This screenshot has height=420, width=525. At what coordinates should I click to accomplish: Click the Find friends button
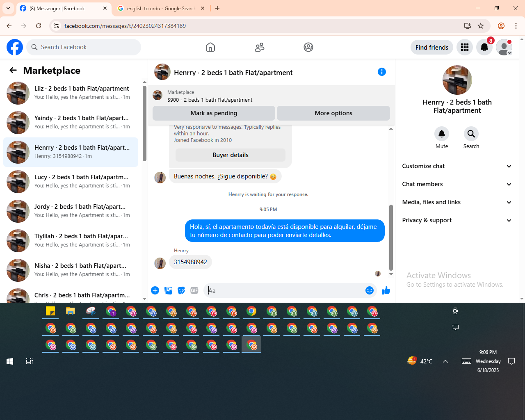coord(432,47)
